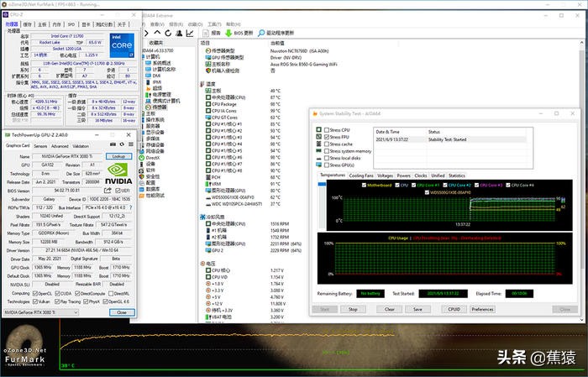Select 网络设备 in the AIDA64 tree

coord(151,151)
